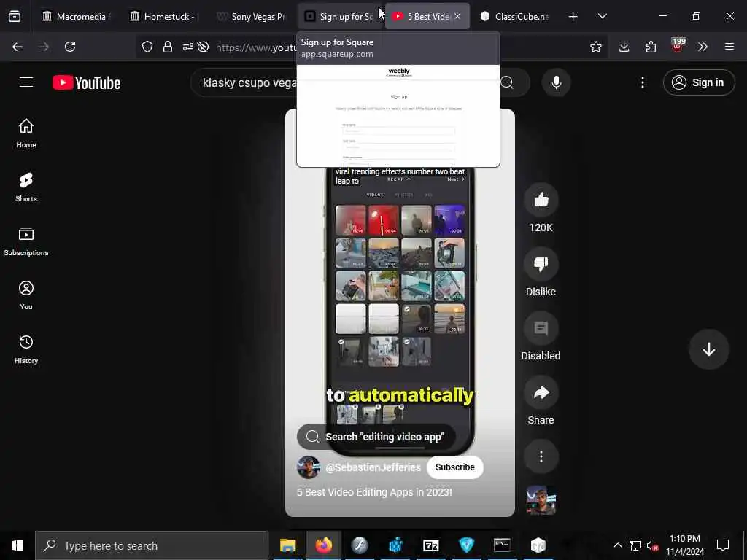Click the title 5 Best Video Editing Apps in 2023!
The image size is (747, 560).
pyautogui.click(x=374, y=492)
